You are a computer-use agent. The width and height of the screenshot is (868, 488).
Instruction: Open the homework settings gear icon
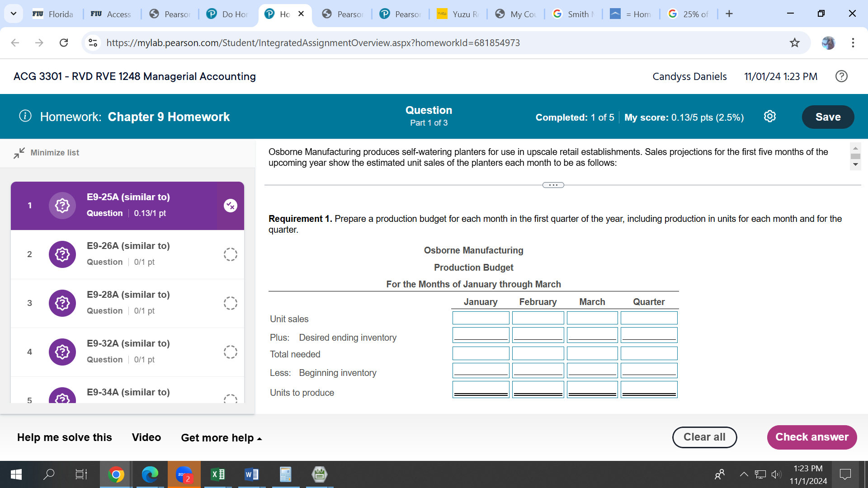click(769, 117)
